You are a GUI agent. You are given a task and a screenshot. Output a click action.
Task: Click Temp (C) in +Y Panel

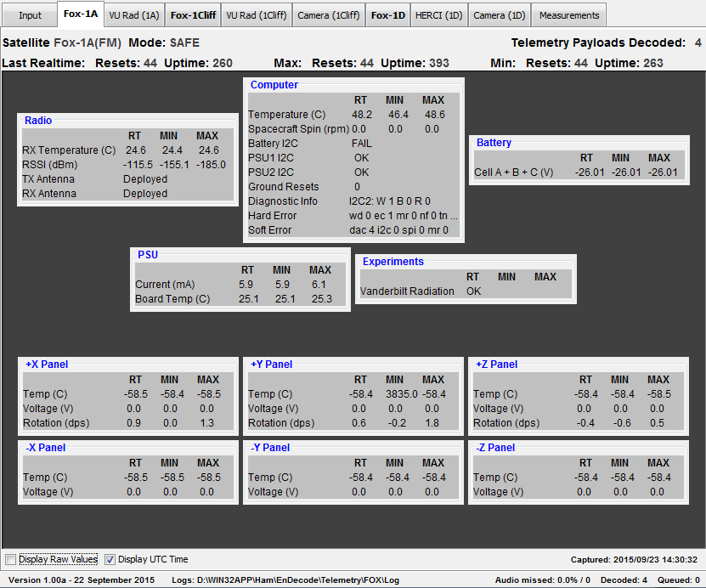click(270, 394)
